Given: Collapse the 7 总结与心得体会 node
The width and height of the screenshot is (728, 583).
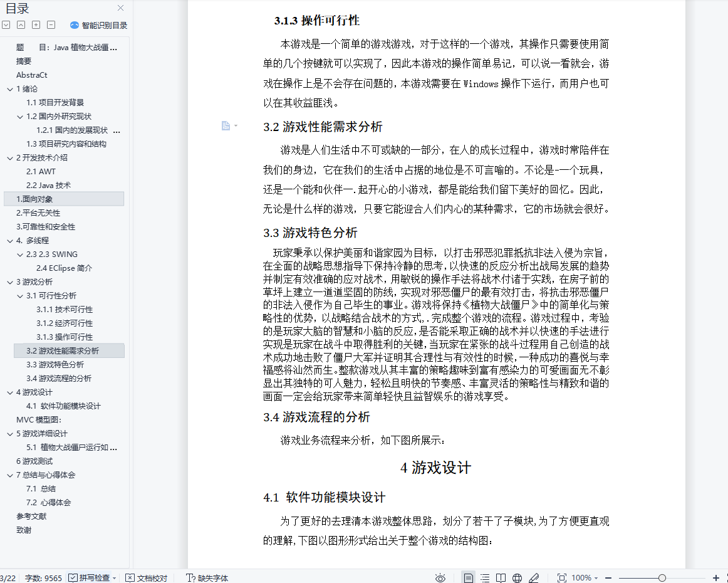Looking at the screenshot, I should (10, 475).
